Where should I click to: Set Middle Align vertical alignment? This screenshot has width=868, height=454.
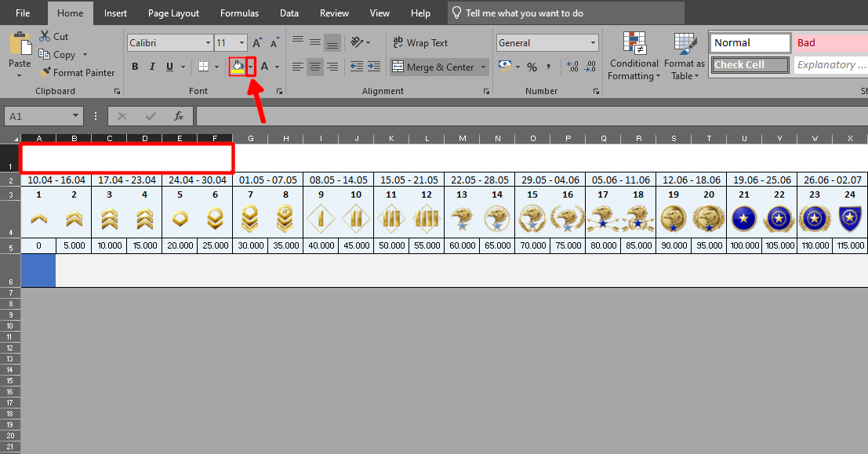pyautogui.click(x=315, y=42)
